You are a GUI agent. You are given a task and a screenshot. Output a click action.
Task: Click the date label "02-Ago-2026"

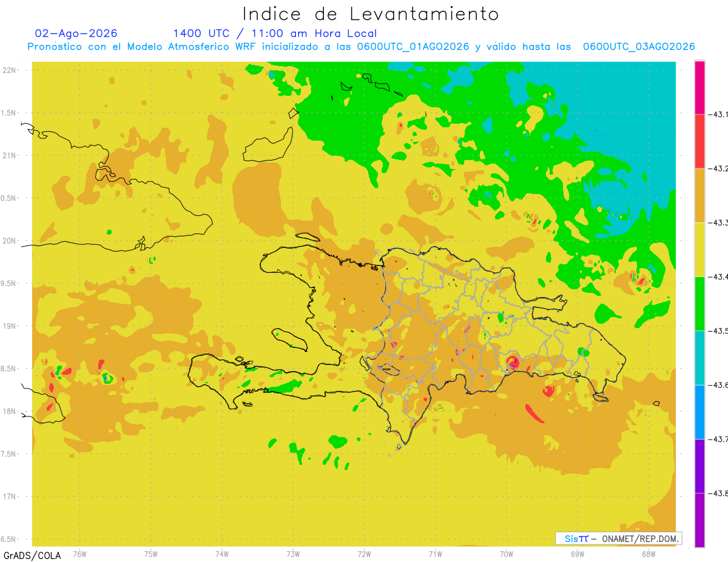[76, 33]
